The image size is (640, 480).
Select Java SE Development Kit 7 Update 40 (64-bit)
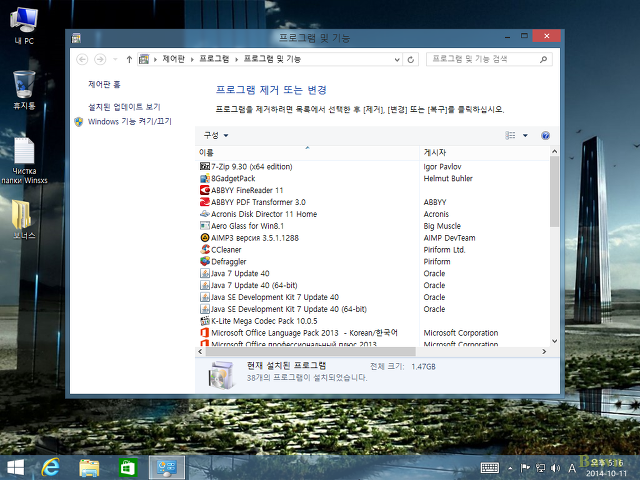(289, 309)
